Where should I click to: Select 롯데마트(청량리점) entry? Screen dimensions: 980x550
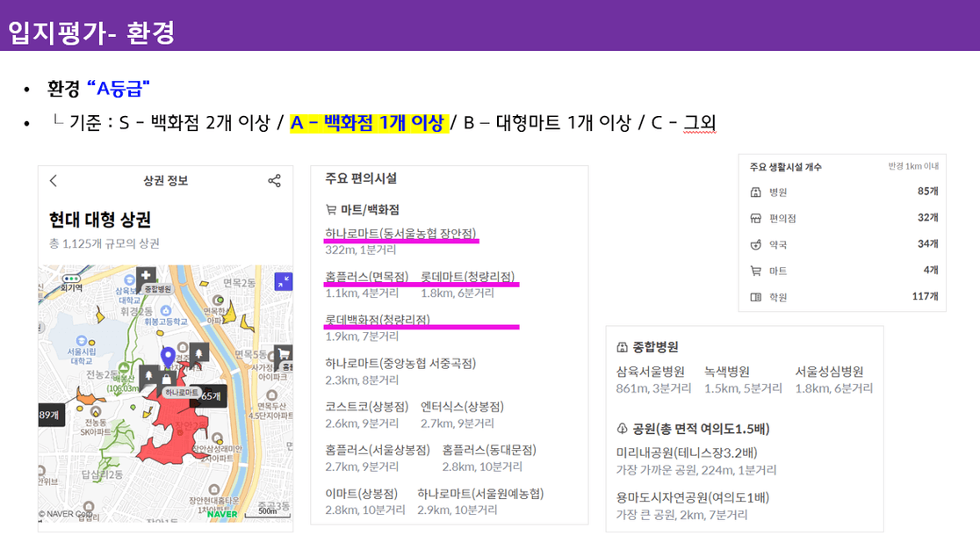(x=467, y=276)
